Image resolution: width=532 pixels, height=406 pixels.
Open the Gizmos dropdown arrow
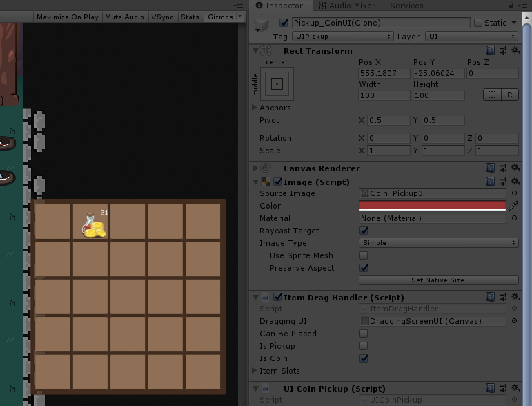pos(240,17)
